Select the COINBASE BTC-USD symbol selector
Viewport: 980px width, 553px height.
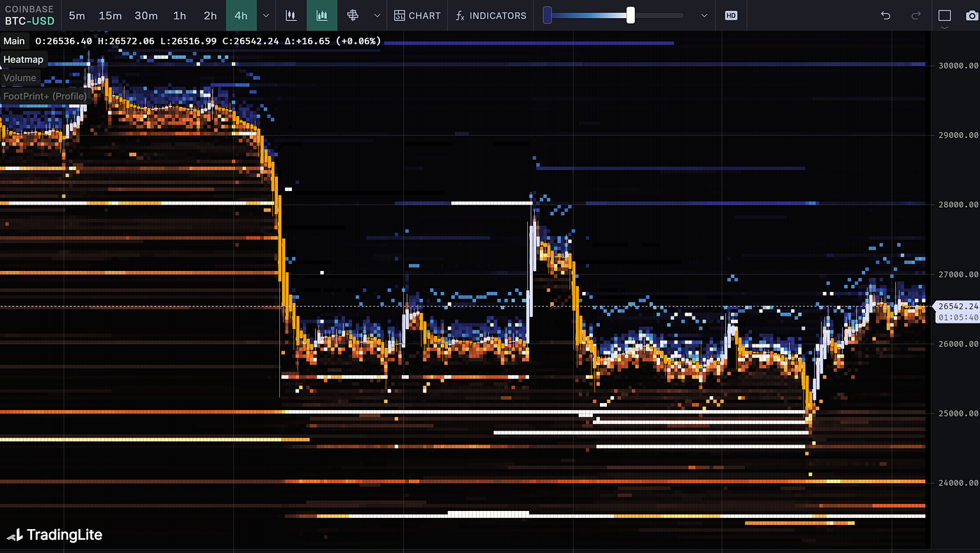(x=29, y=15)
